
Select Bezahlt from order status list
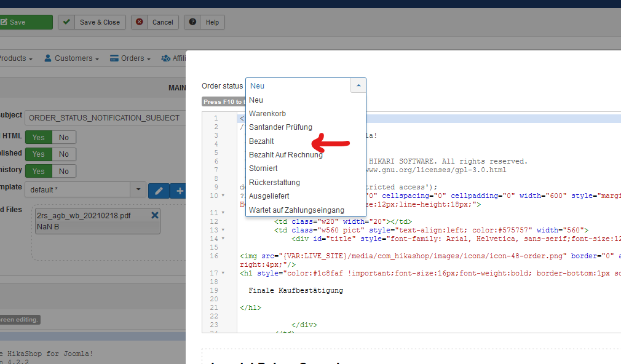(x=261, y=141)
